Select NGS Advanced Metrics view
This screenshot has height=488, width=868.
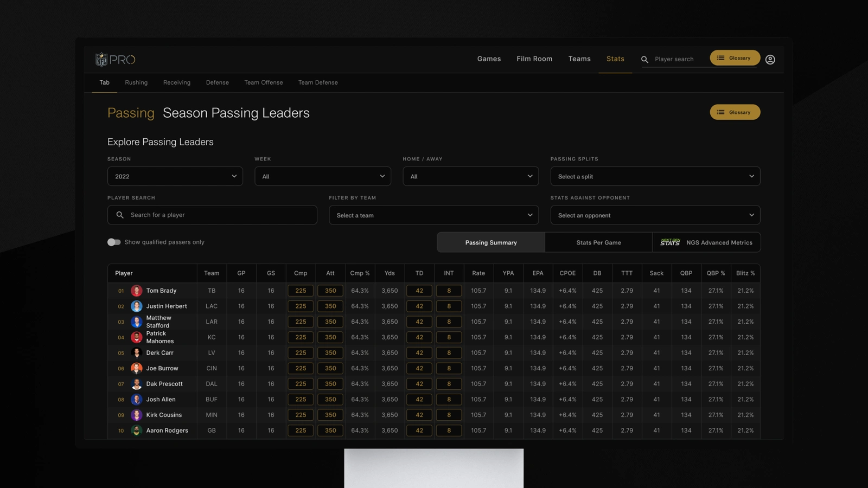click(x=706, y=242)
